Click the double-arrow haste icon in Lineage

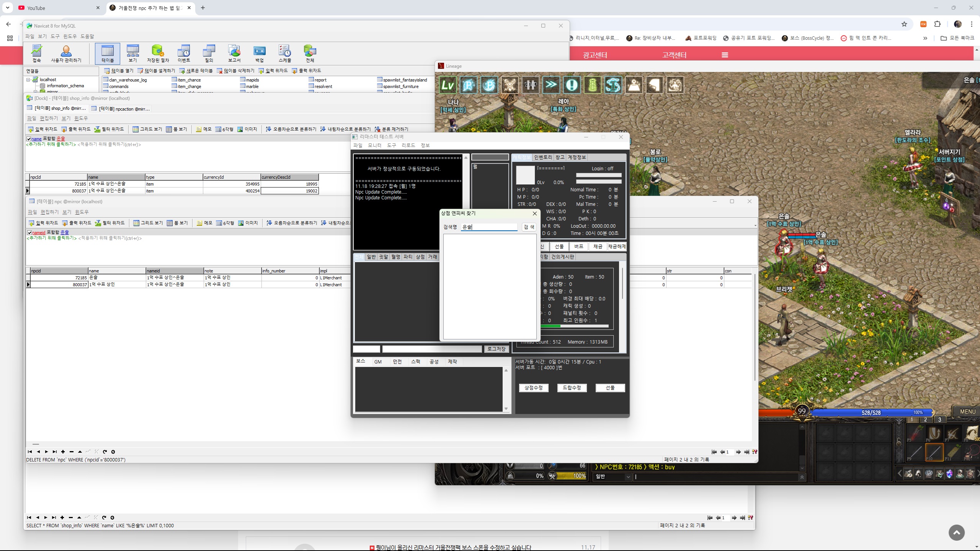pos(551,85)
